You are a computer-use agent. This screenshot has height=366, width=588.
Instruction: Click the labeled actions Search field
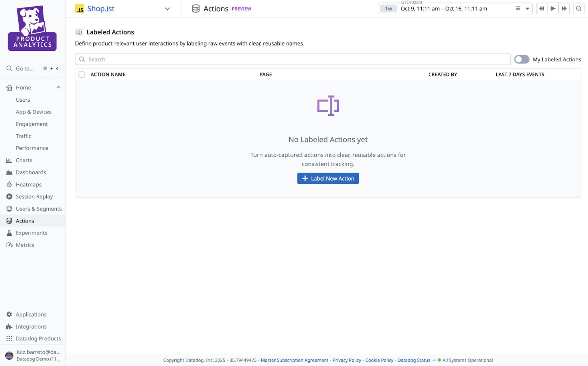292,59
